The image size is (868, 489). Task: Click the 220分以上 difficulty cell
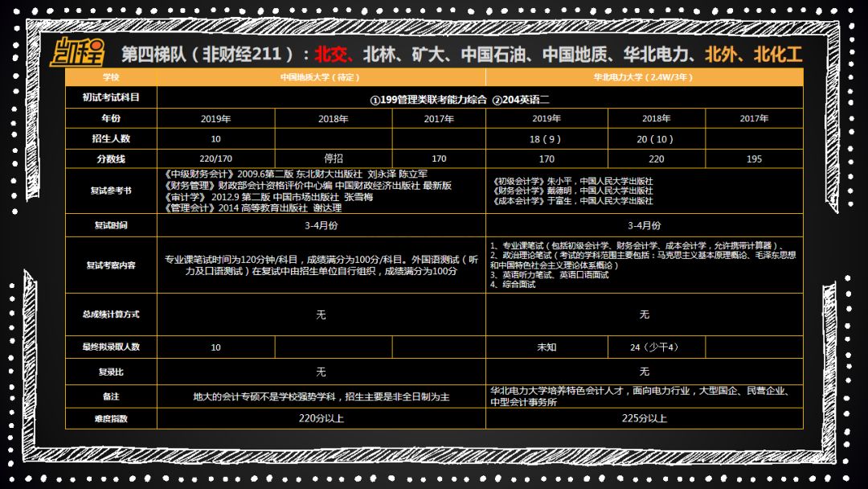321,419
